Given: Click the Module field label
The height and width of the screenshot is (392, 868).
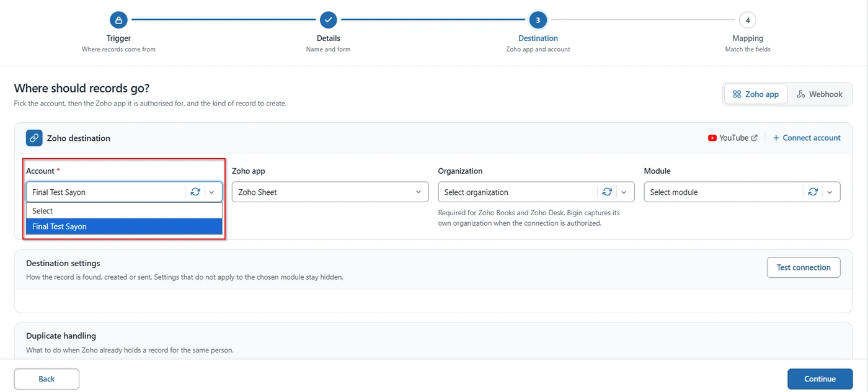Looking at the screenshot, I should click(x=657, y=171).
